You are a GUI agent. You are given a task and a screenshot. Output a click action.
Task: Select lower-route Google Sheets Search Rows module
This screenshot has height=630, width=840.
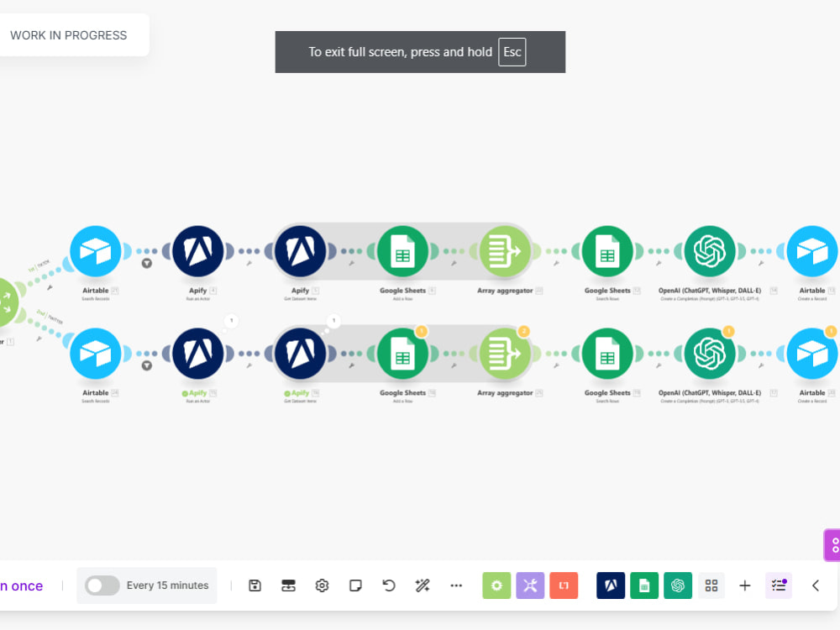pyautogui.click(x=607, y=354)
